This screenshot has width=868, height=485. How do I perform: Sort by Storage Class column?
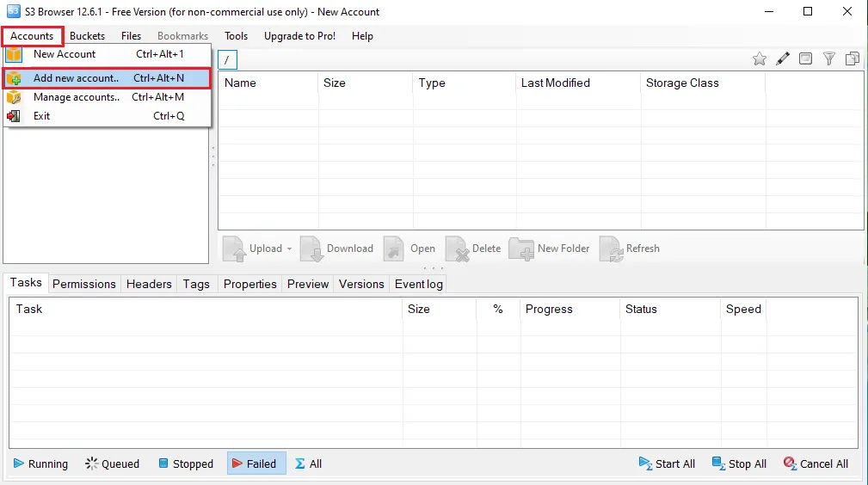point(703,83)
